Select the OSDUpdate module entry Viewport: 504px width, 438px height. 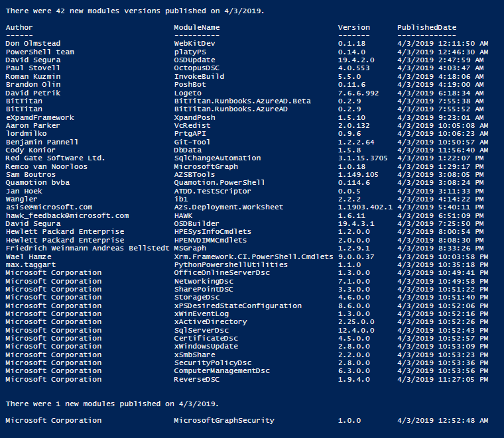click(x=194, y=60)
